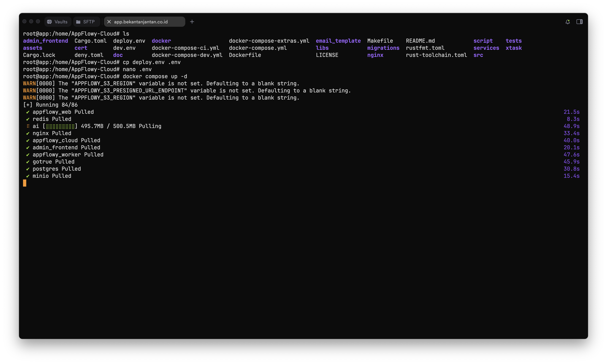Click the Dockerfile file name

[x=245, y=55]
